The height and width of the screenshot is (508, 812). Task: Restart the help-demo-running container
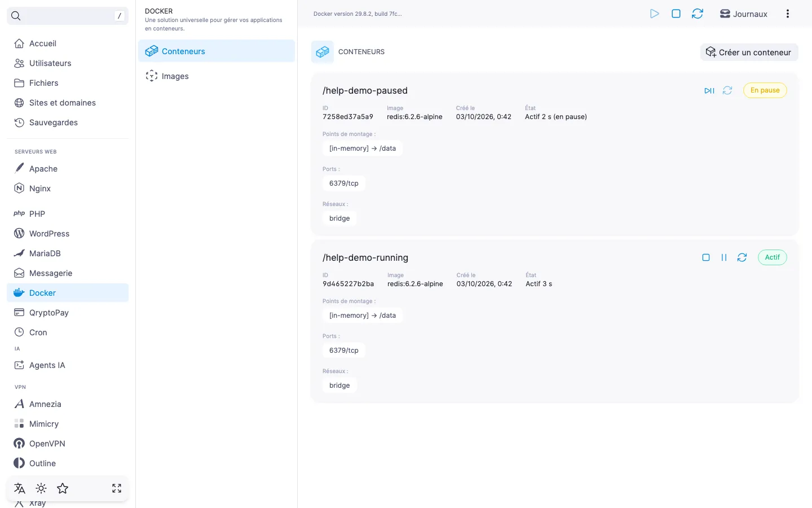[x=742, y=257]
